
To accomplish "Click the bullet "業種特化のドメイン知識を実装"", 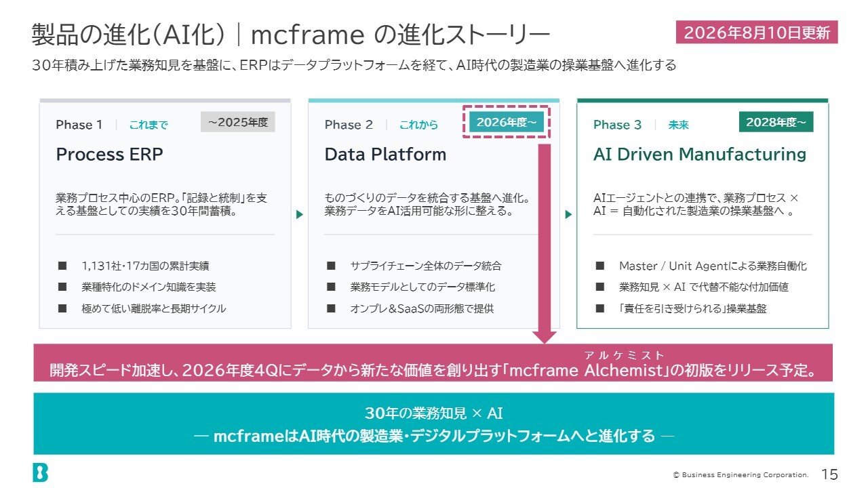I will [149, 287].
